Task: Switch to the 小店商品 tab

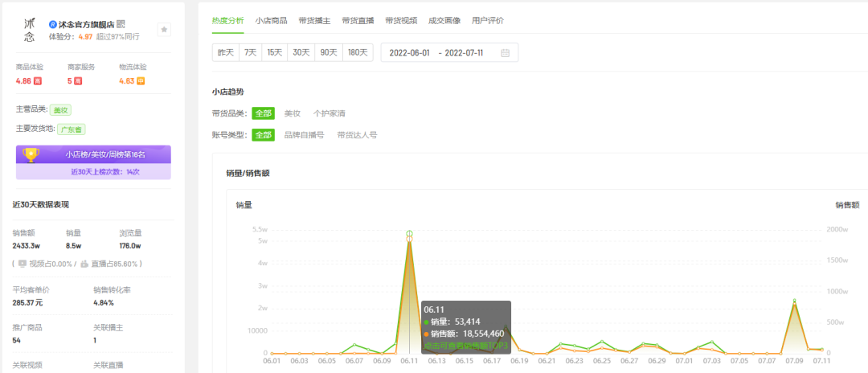Action: 271,19
